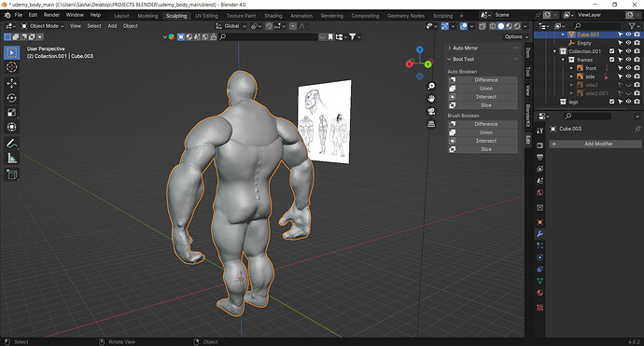Click Brush Boolean Intersect button
Screen dimensions: 644x346
[x=483, y=141]
